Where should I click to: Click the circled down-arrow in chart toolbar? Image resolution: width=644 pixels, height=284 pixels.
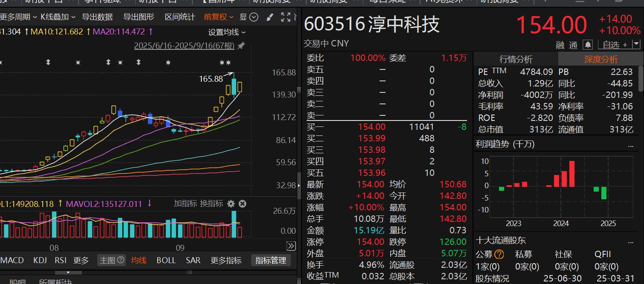coord(254,17)
